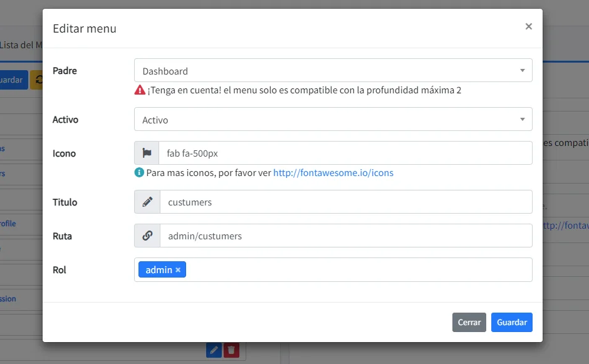Click the red warning triangle icon
Image resolution: width=589 pixels, height=364 pixels.
click(x=140, y=90)
